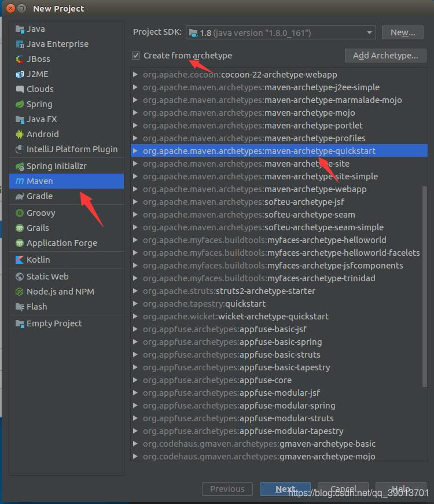Select gmaven-archetype-mojo row
The width and height of the screenshot is (434, 504).
pyautogui.click(x=279, y=457)
